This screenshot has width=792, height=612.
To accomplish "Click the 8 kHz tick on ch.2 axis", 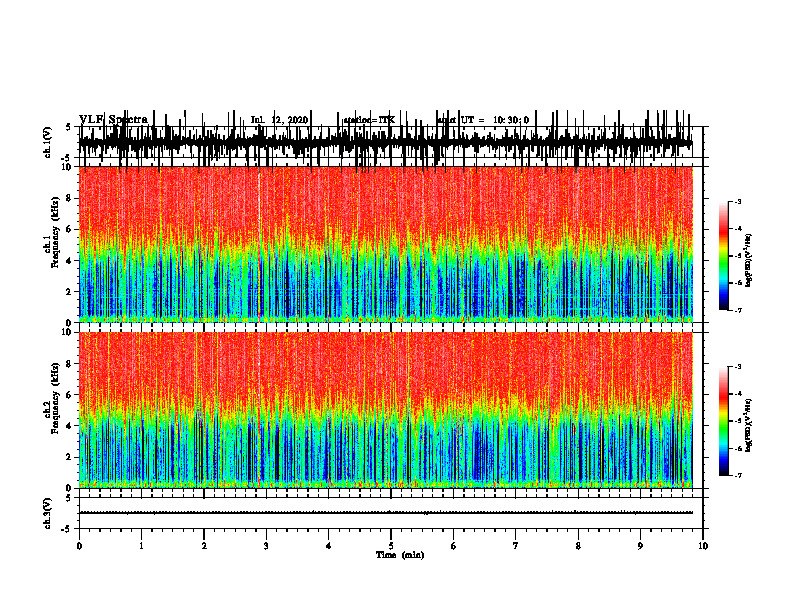I will [x=70, y=364].
